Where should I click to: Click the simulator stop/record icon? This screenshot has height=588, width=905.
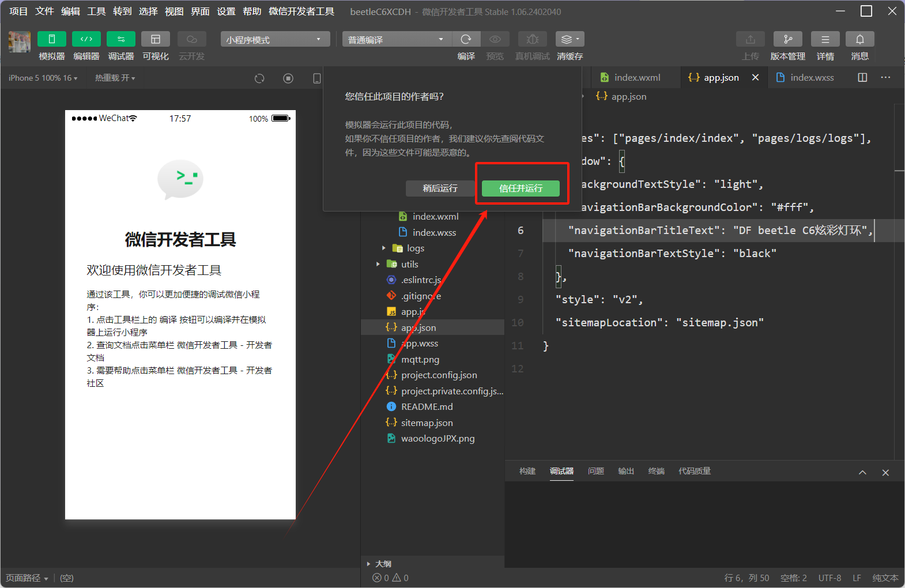tap(288, 78)
